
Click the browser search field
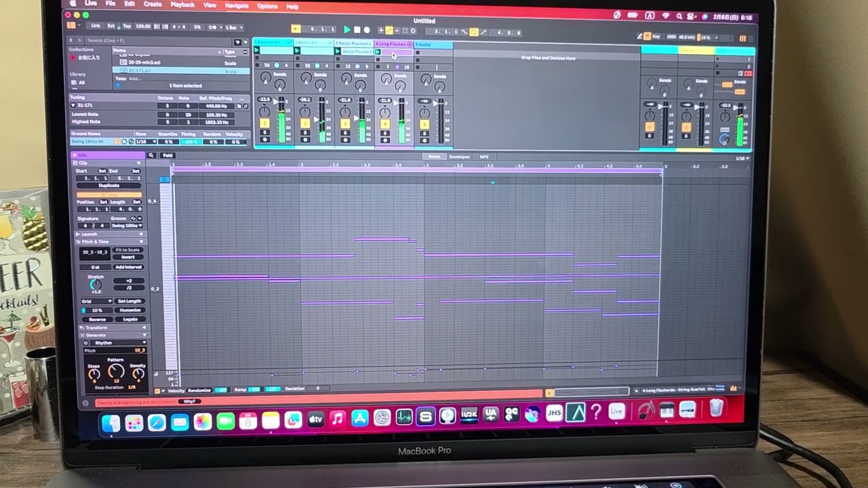point(159,41)
